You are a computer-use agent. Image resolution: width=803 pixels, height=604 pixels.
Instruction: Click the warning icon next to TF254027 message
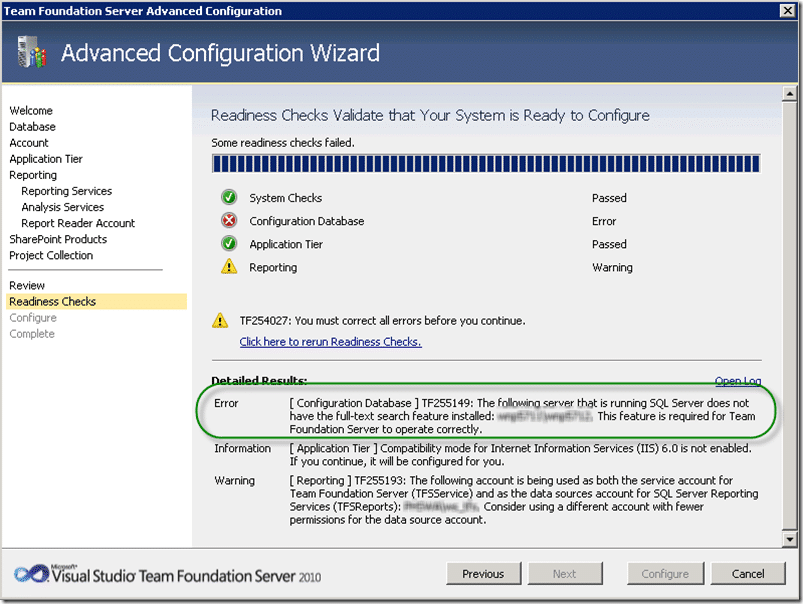point(220,321)
